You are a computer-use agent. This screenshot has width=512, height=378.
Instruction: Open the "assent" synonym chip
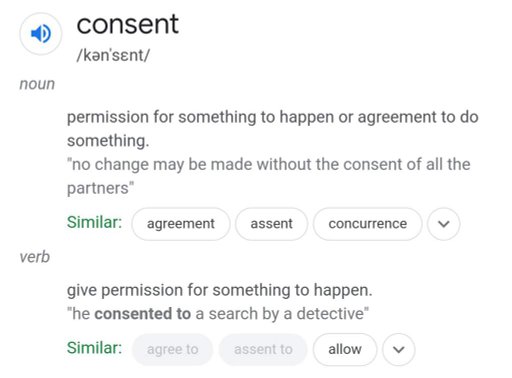(271, 224)
